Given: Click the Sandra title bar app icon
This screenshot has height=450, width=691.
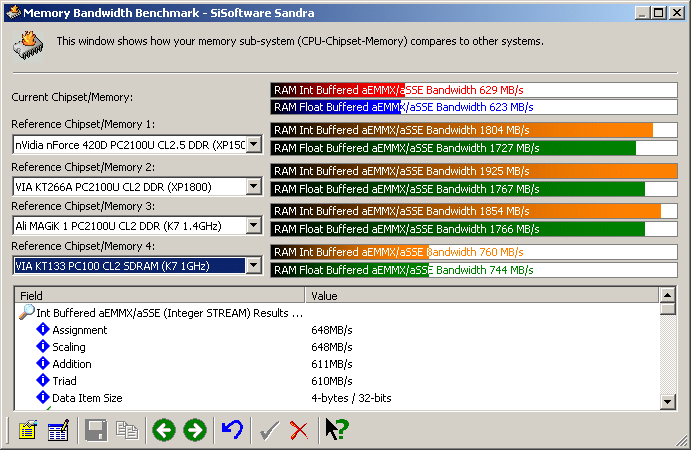Looking at the screenshot, I should [x=13, y=12].
